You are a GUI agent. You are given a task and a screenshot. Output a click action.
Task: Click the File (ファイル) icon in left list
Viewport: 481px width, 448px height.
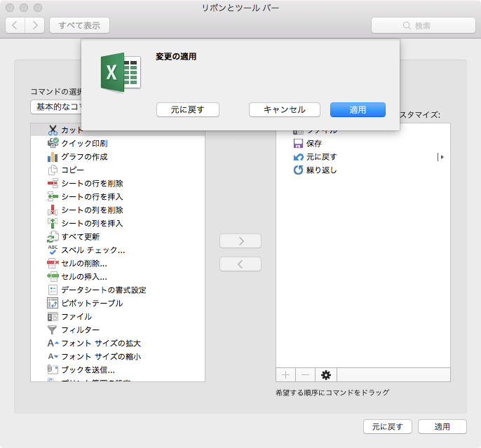click(x=53, y=316)
